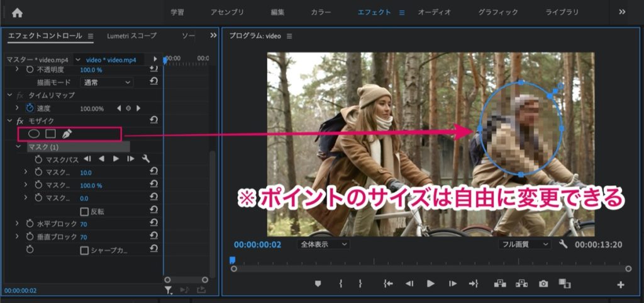
Task: Expand the 垂直ブロック parameter
Action: 17,236
